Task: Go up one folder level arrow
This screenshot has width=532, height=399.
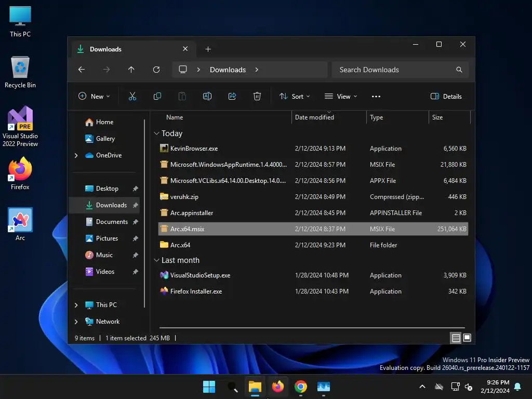Action: pyautogui.click(x=131, y=70)
